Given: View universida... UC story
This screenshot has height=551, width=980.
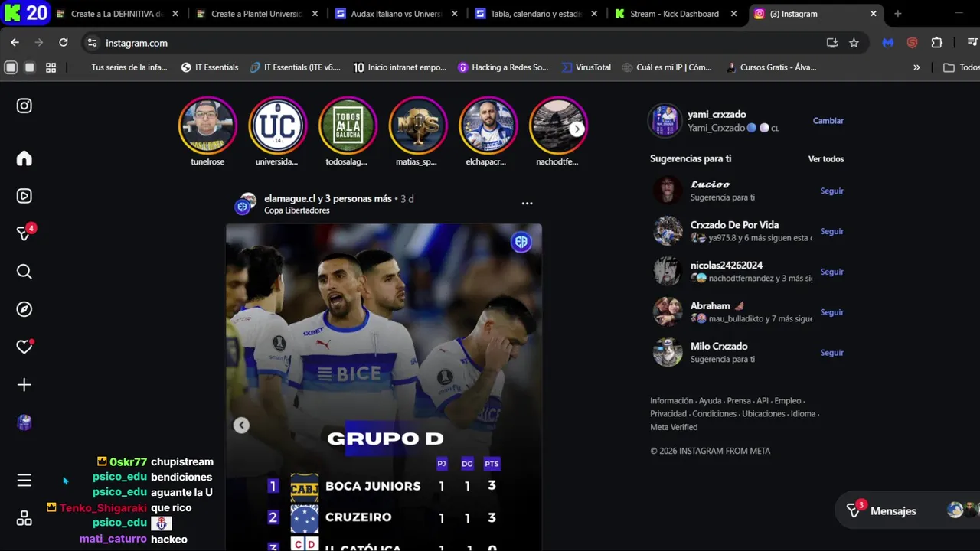Looking at the screenshot, I should (x=277, y=126).
